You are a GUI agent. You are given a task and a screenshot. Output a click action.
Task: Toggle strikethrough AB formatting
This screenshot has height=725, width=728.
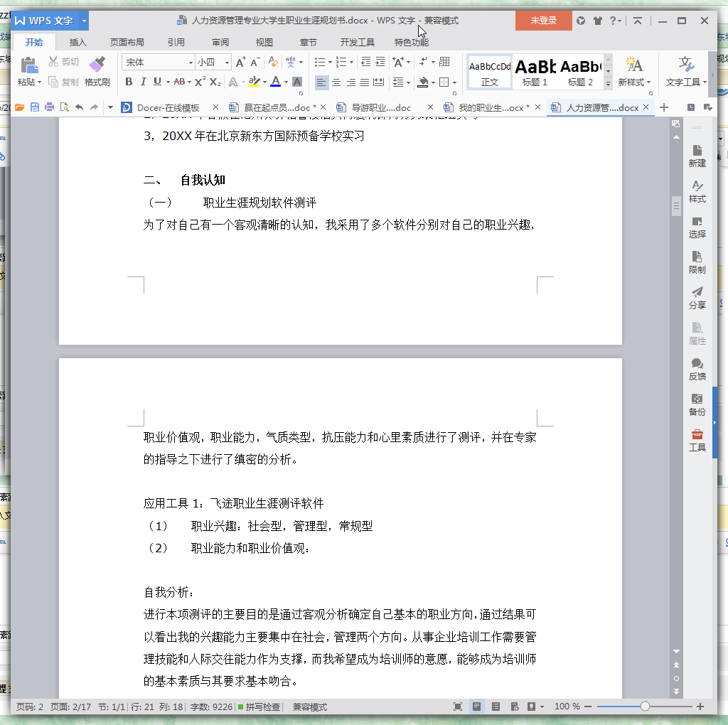[179, 82]
